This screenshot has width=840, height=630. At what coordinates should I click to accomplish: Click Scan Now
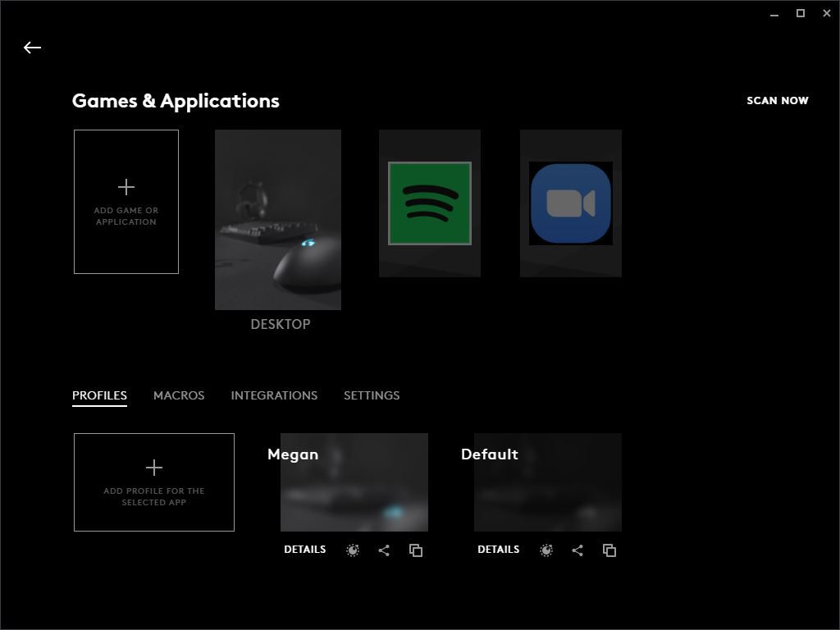pyautogui.click(x=778, y=101)
